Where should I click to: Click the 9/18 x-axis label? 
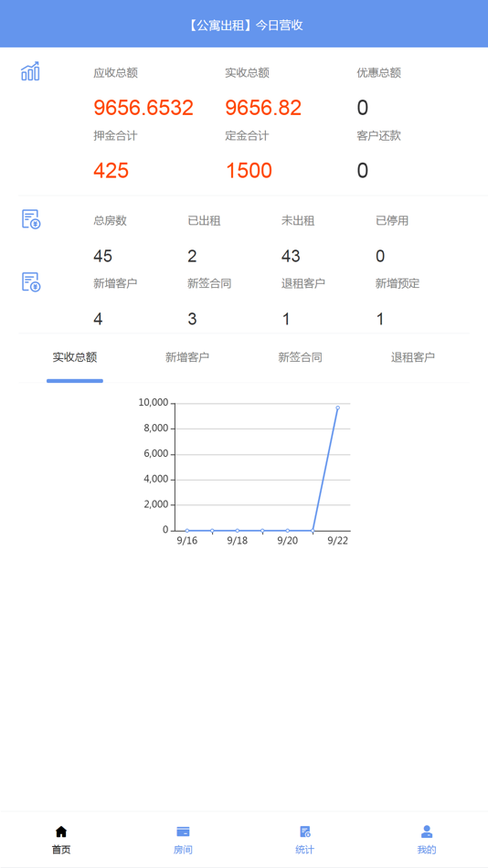point(237,541)
